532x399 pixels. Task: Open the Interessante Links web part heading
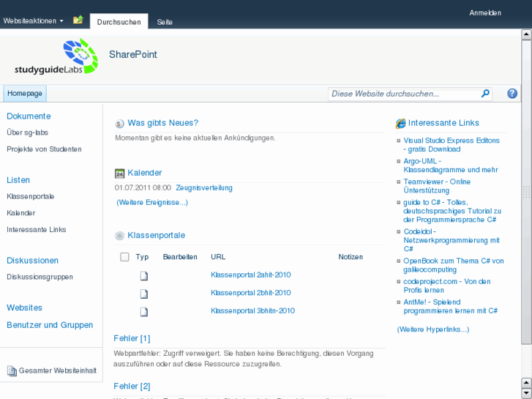(443, 123)
